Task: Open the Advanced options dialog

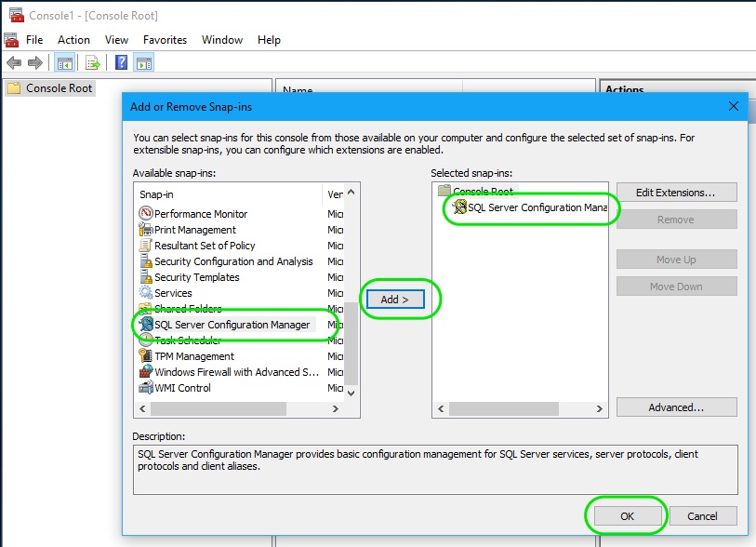Action: click(676, 407)
